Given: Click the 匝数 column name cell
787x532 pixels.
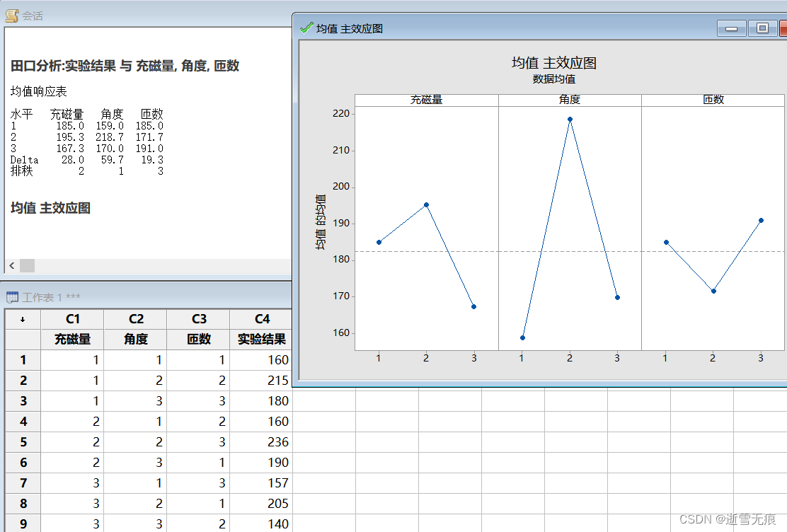Looking at the screenshot, I should click(x=197, y=340).
